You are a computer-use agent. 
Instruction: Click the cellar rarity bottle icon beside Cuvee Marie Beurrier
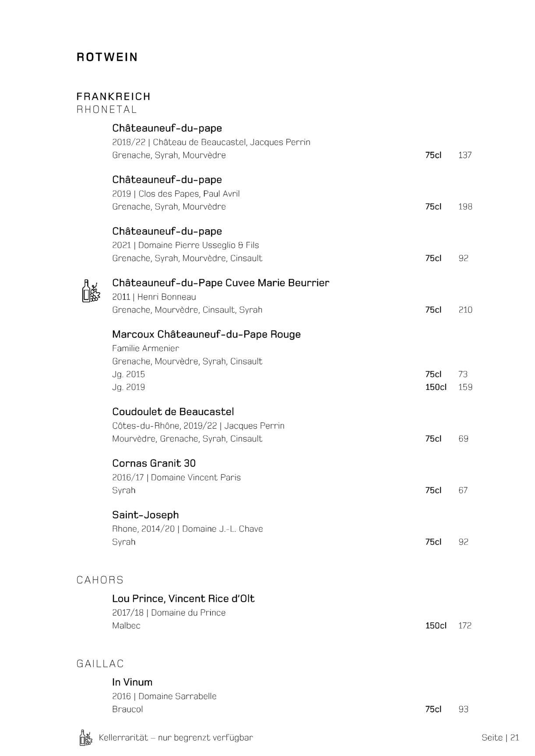pos(91,291)
